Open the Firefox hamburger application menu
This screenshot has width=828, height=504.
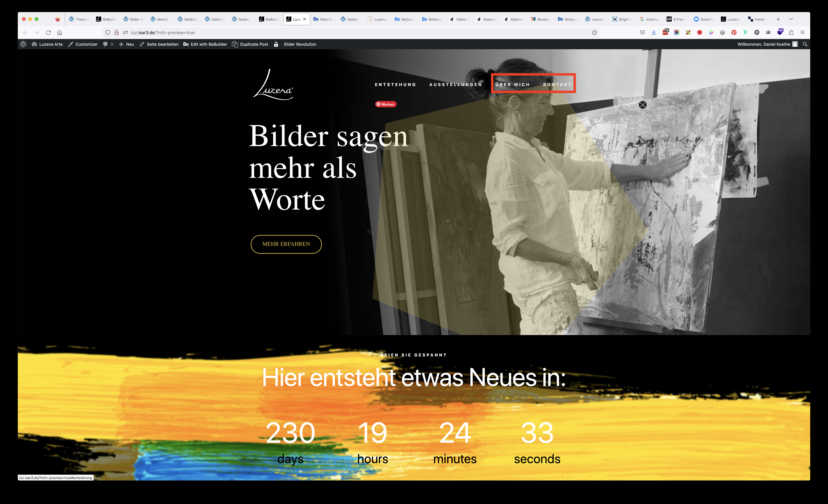[x=802, y=33]
